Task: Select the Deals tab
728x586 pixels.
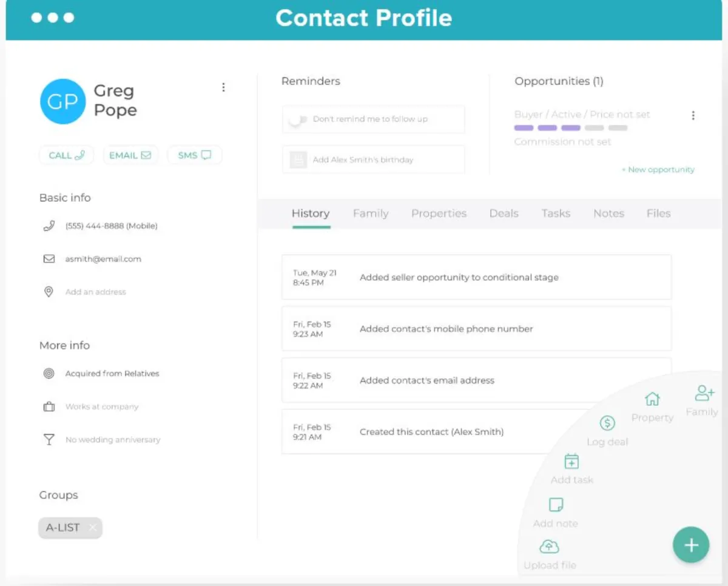Action: [x=504, y=214]
